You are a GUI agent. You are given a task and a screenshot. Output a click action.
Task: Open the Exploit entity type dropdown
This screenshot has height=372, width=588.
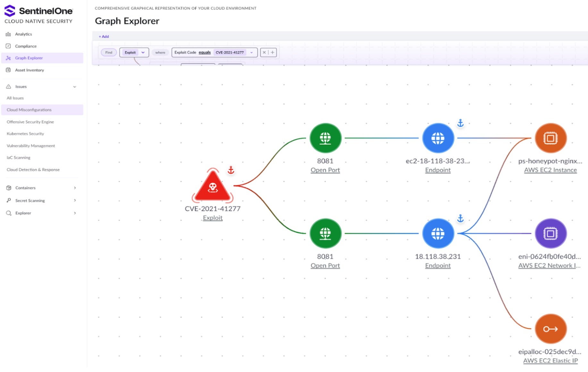click(134, 52)
